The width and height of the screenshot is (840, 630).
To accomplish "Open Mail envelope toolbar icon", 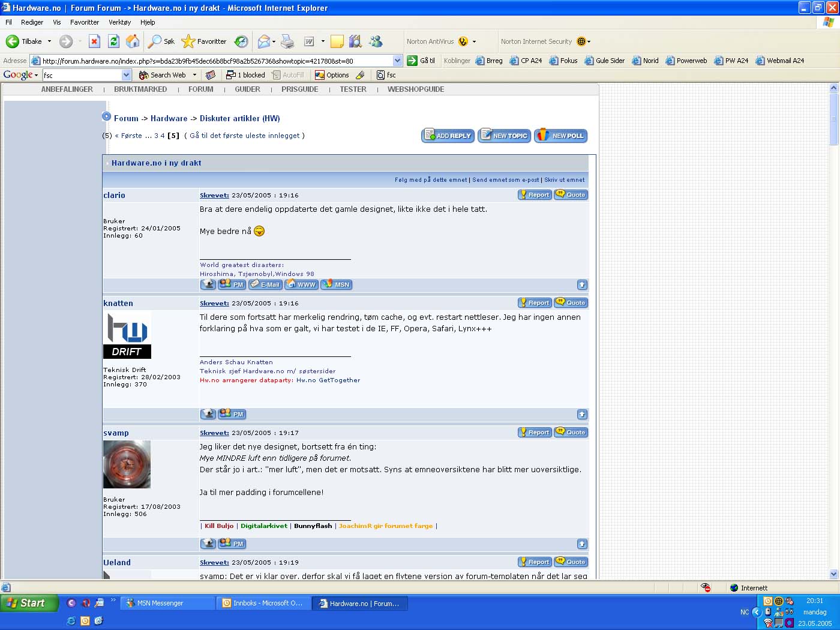I will point(263,41).
